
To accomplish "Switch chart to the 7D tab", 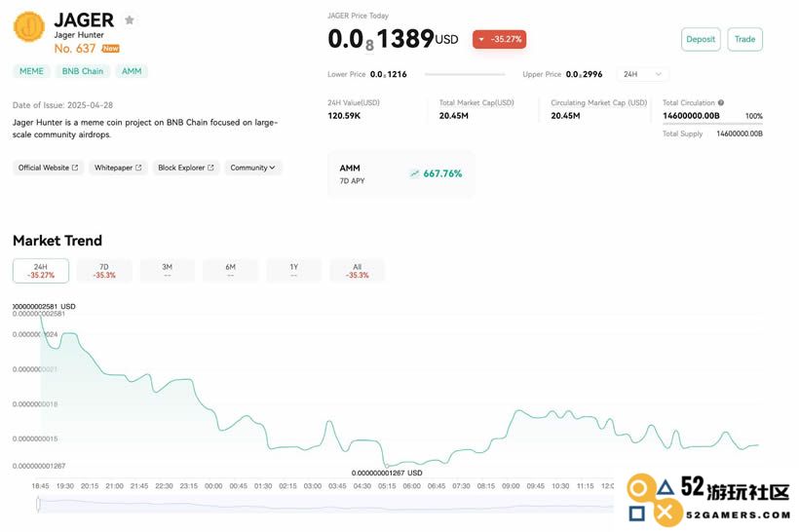I will pos(104,271).
